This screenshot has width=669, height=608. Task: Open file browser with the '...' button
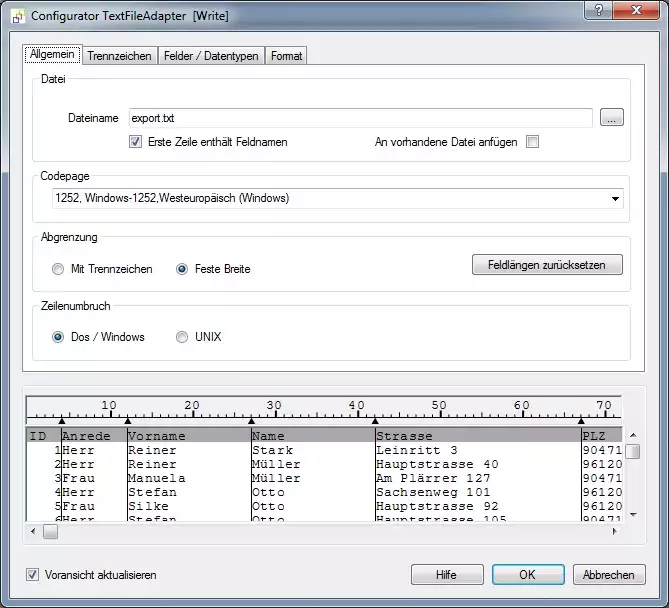[612, 118]
